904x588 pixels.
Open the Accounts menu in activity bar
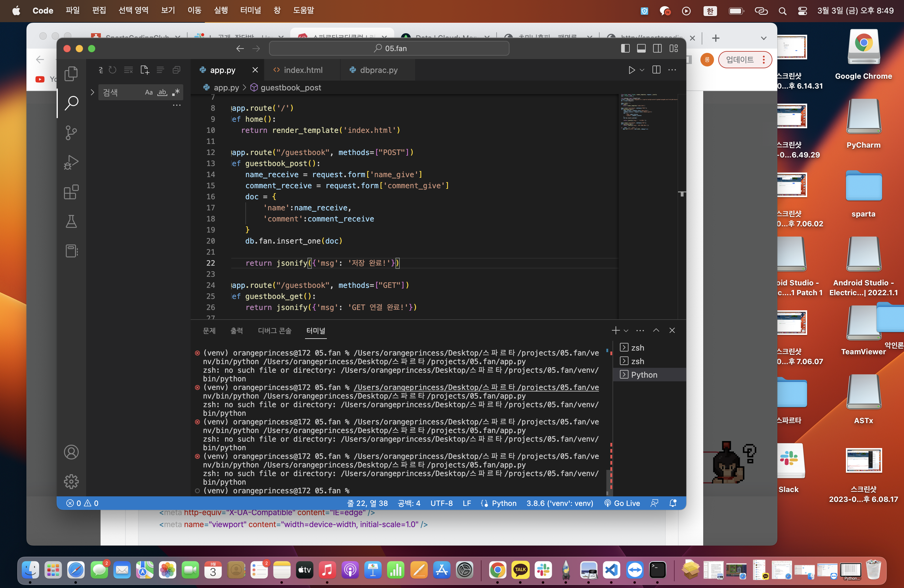[71, 452]
